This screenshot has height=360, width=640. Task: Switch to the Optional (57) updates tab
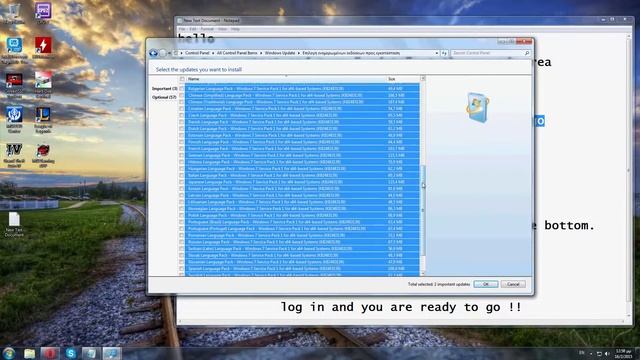coord(164,97)
